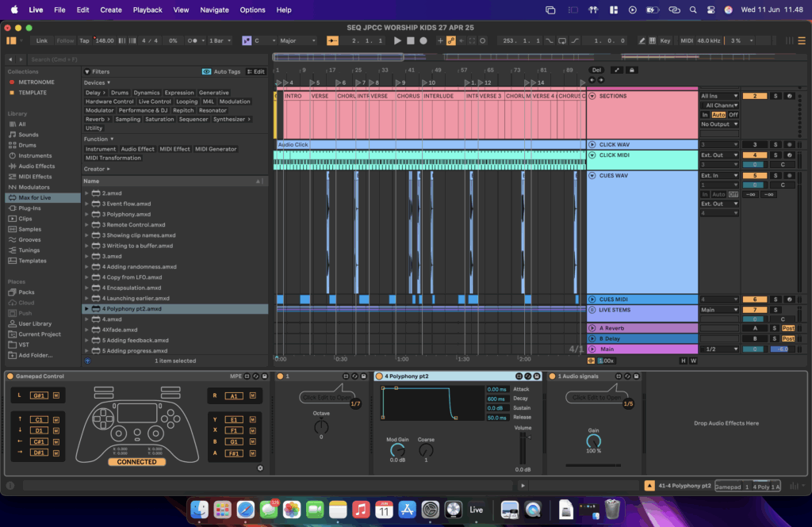Solo the CUES WAV track
Viewport: 812px width, 527px height.
point(776,175)
